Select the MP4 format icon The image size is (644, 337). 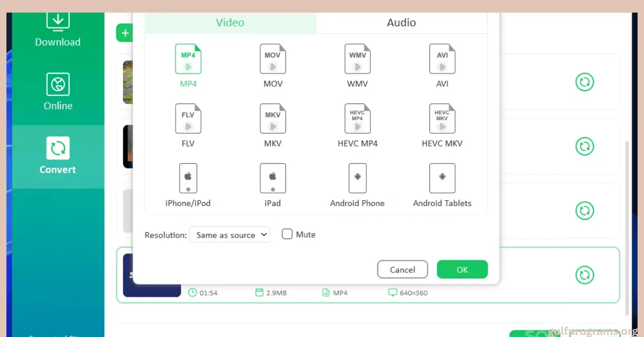[x=188, y=59]
